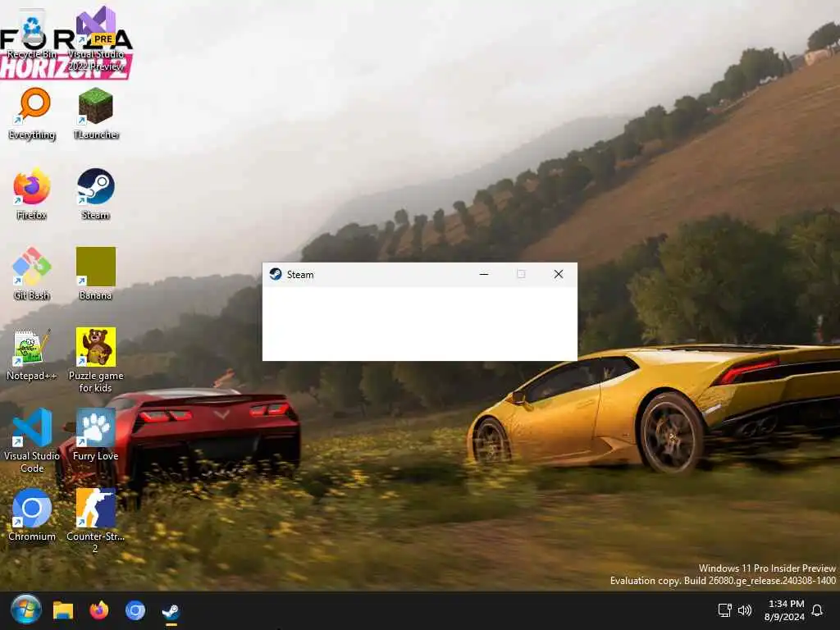Close the Steam window

[x=558, y=274]
